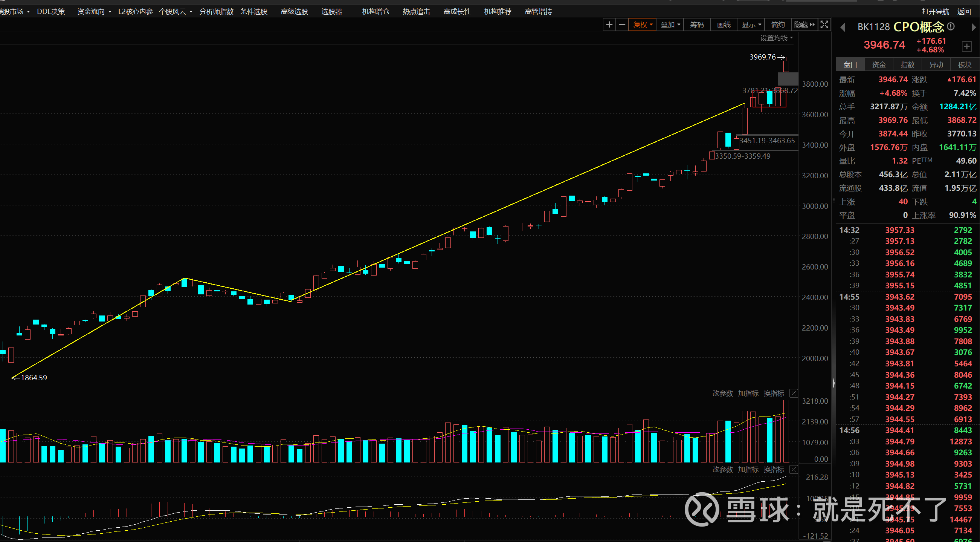
Task: Select 盘口 tab
Action: [850, 65]
